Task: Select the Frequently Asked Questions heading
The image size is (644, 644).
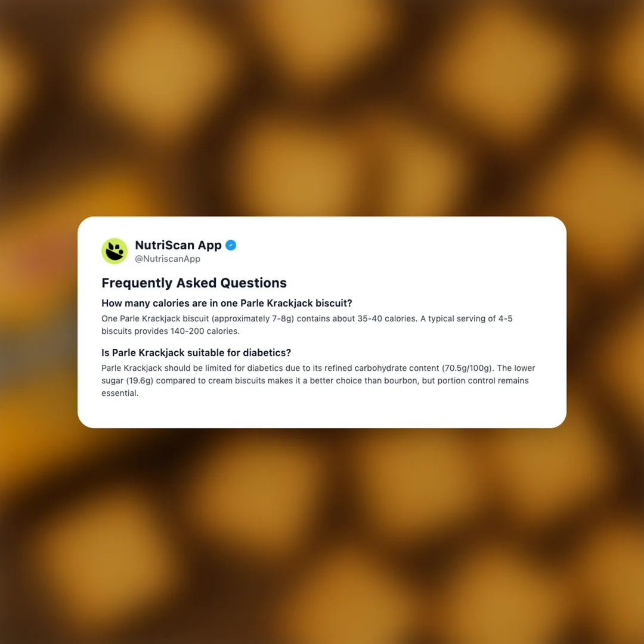Action: point(194,283)
